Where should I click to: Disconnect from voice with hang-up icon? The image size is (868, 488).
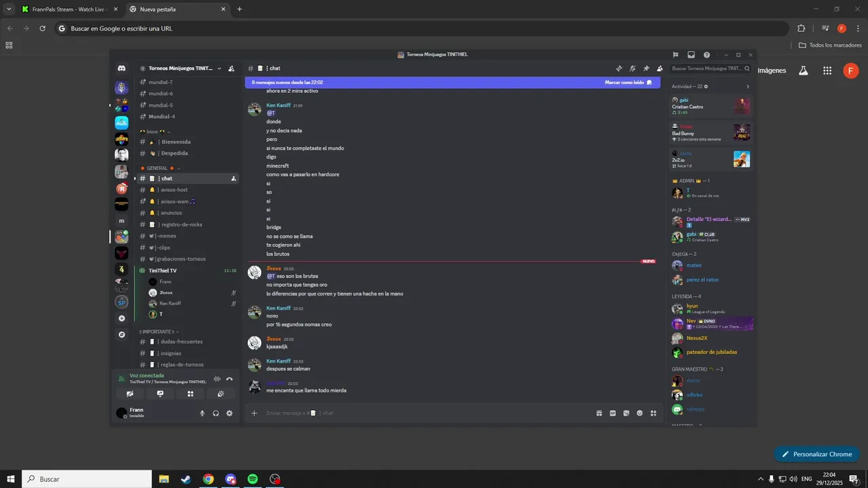tap(229, 379)
